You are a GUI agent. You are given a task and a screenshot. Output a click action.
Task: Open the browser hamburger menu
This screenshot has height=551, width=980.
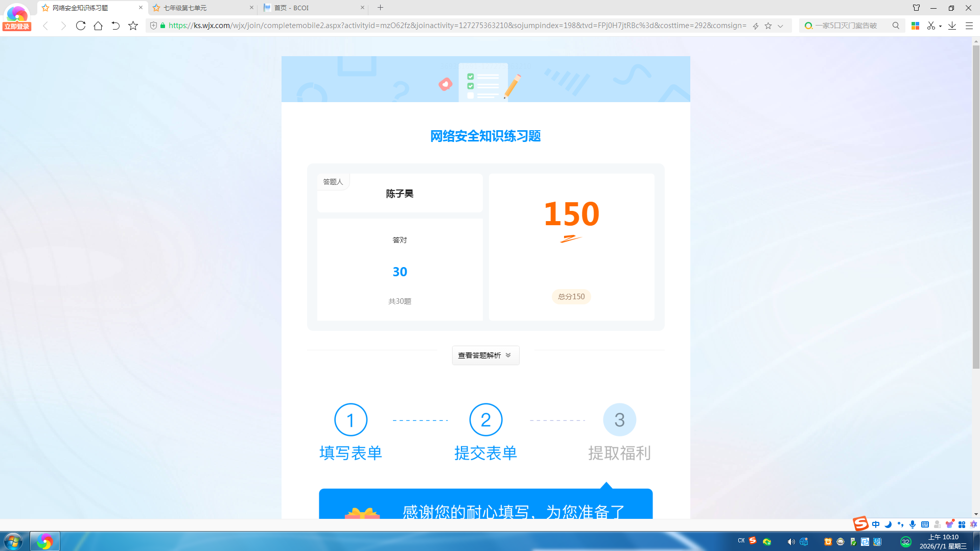(969, 26)
